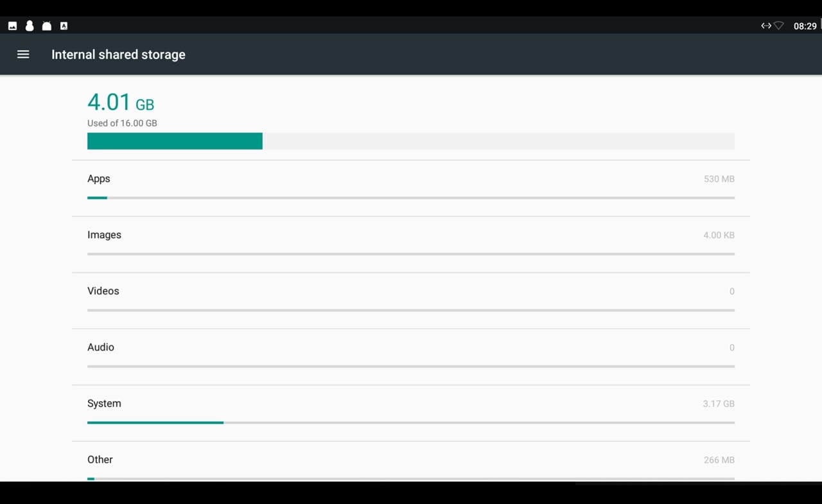Tap the 08:29 clock in status bar
The image size is (822, 504).
(x=805, y=26)
